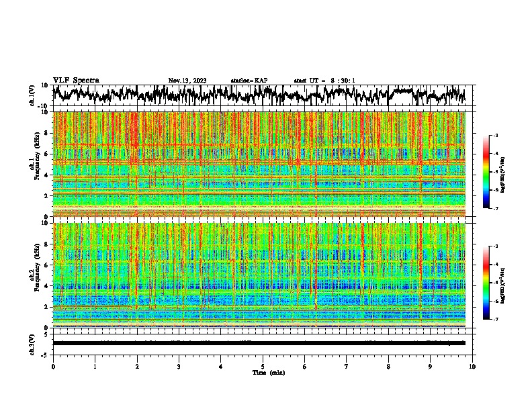
Task: Click the ch.1 spectrogram plot area
Action: point(259,164)
